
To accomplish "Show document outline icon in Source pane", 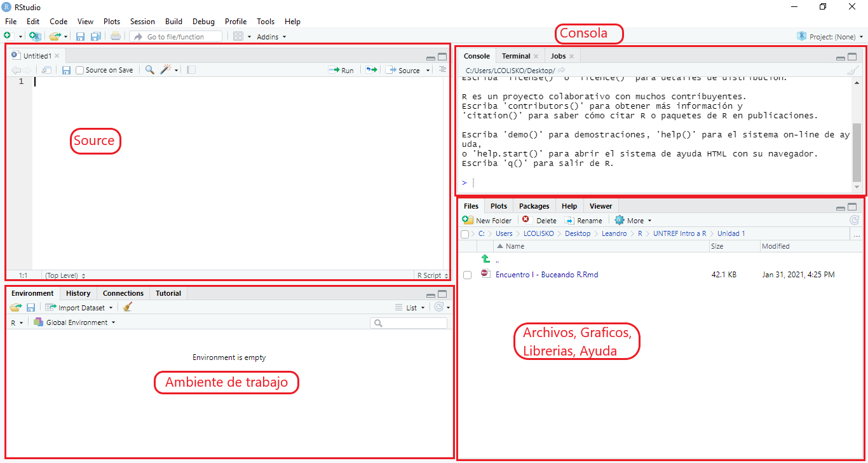I will tap(443, 69).
